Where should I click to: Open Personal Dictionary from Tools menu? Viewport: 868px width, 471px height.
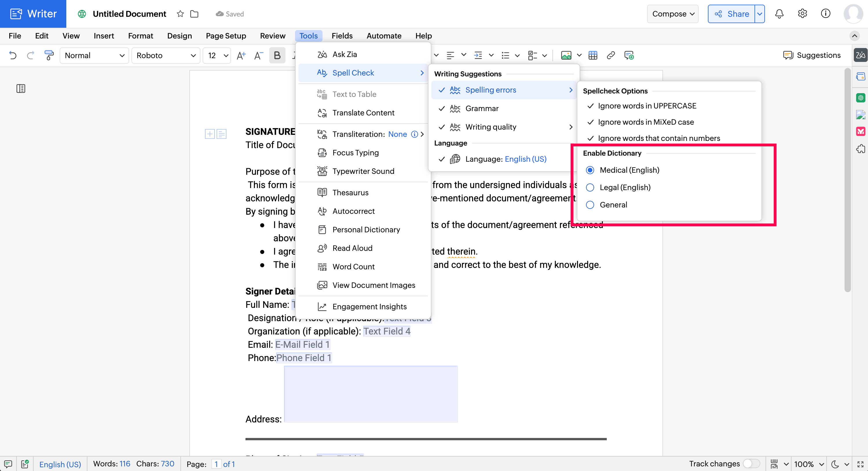[366, 230]
